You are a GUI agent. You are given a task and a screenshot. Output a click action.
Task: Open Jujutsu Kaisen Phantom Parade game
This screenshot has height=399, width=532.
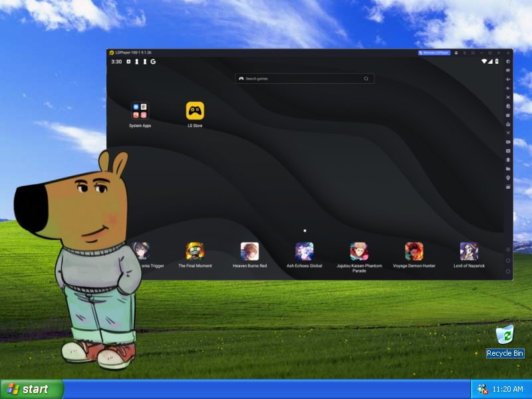click(x=359, y=257)
